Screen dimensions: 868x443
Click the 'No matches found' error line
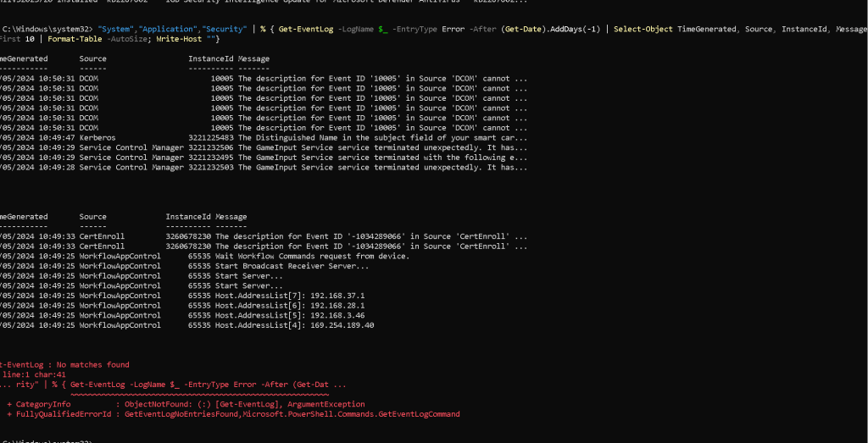64,365
